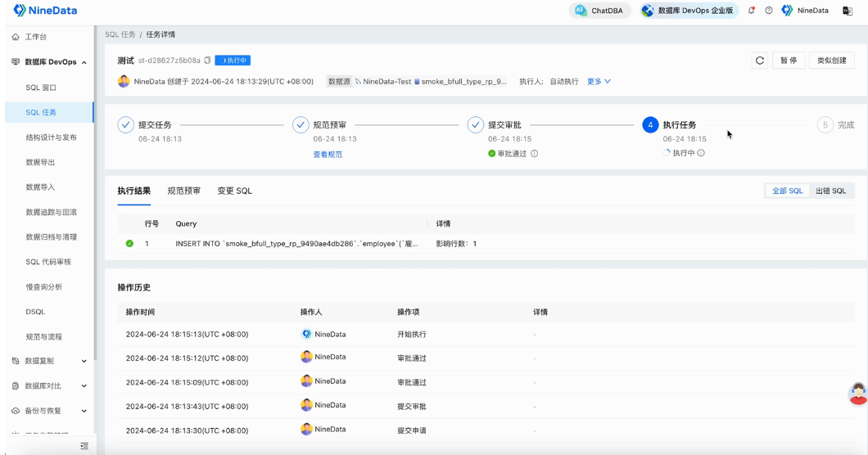Click the INSERT INTO query text

point(296,244)
